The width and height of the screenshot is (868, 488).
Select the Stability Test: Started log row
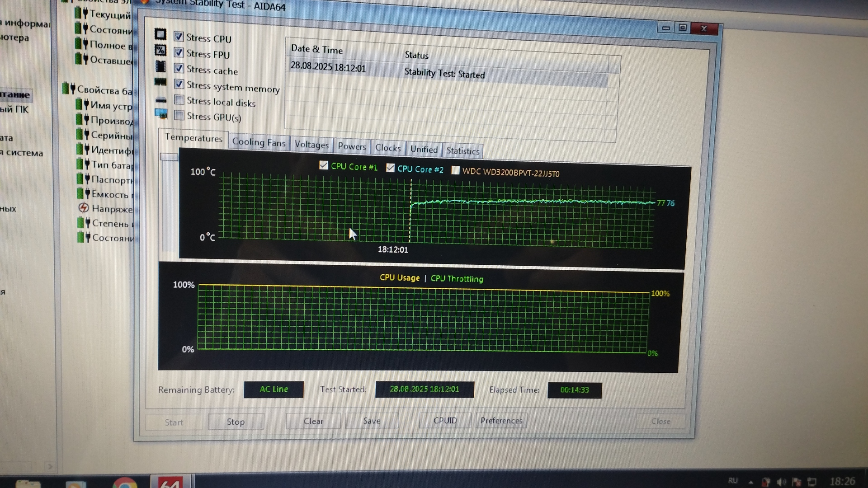pos(445,74)
